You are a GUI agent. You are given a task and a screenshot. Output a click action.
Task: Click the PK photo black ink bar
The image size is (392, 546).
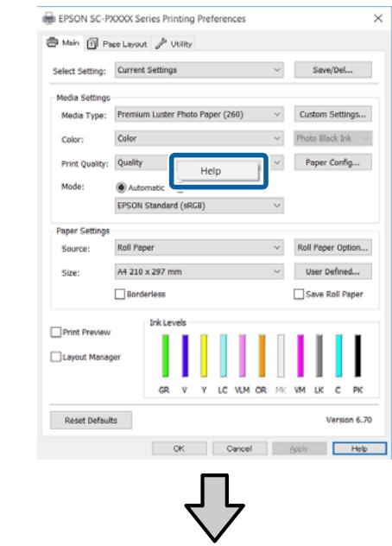coord(357,356)
